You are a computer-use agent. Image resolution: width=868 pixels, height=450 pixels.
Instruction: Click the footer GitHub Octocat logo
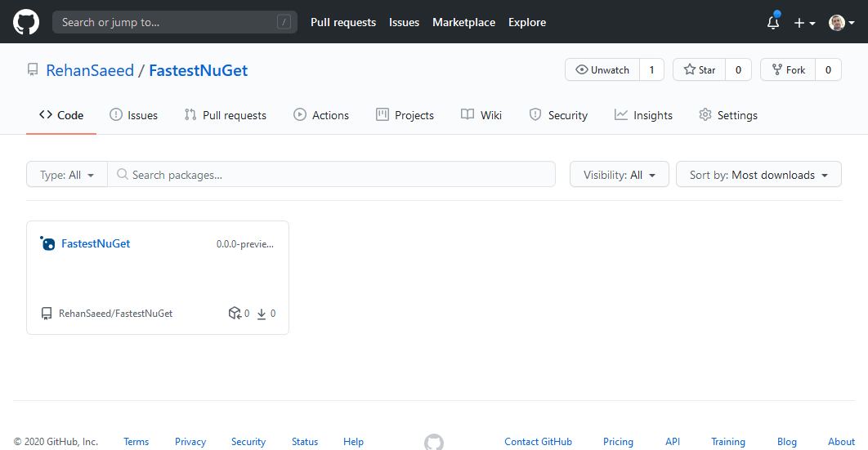434,443
